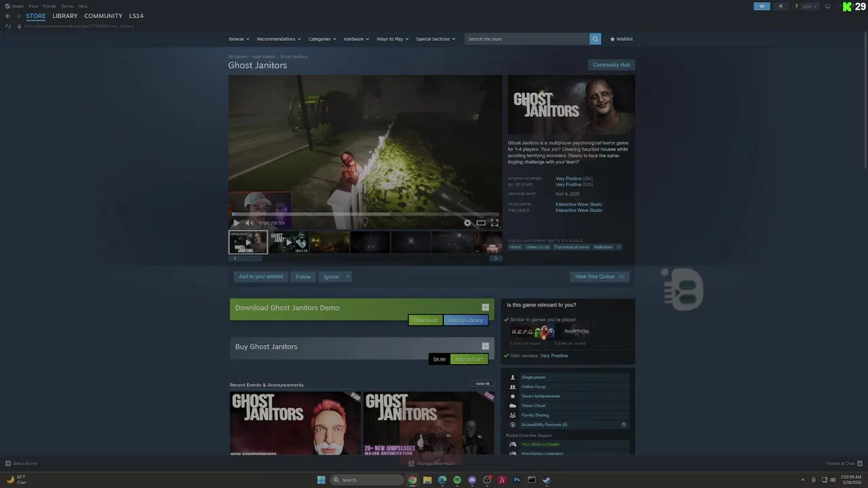Open Spotify from the taskbar

[457, 480]
